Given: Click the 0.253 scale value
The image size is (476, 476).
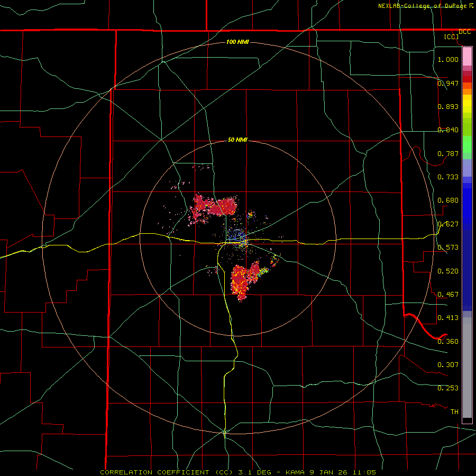Looking at the screenshot, I should pyautogui.click(x=448, y=388).
